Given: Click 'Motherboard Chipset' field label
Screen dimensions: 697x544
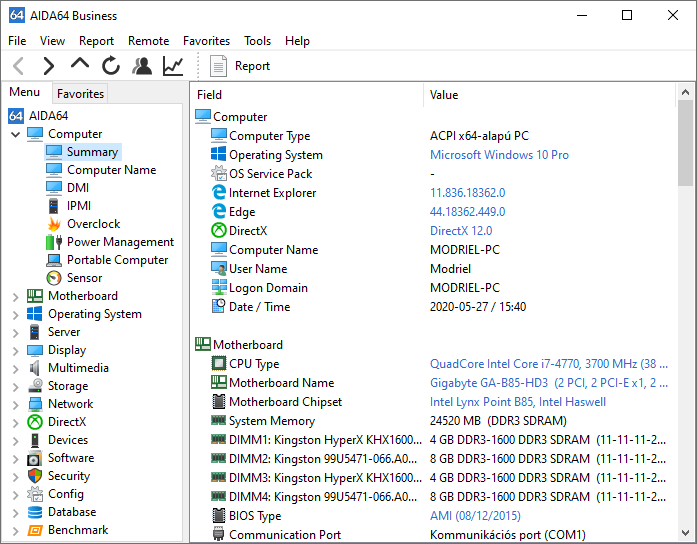Looking at the screenshot, I should coord(285,402).
